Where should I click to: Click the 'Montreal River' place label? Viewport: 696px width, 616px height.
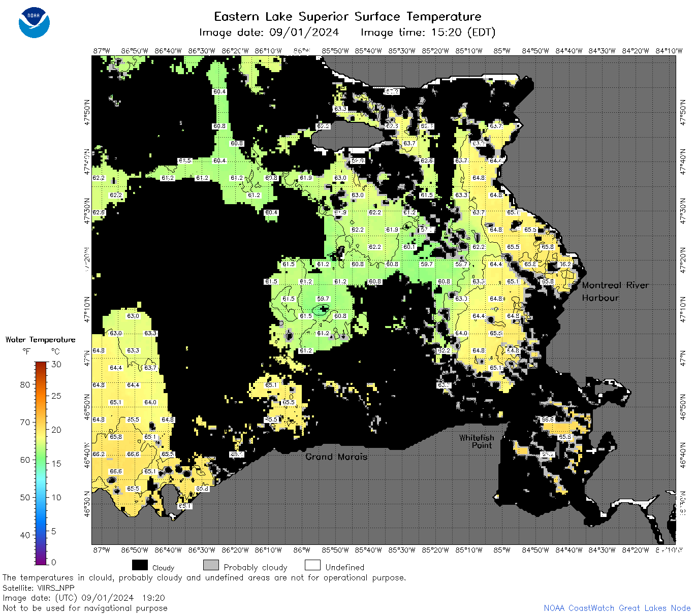pyautogui.click(x=615, y=285)
